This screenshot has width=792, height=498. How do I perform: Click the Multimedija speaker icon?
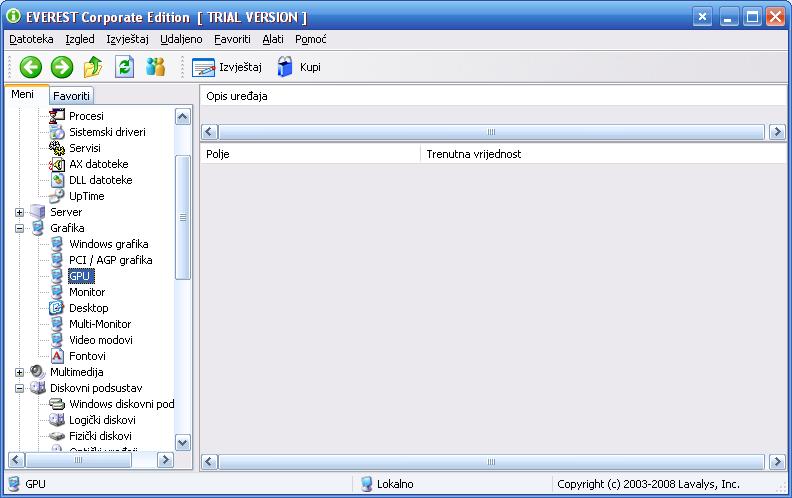pos(38,372)
